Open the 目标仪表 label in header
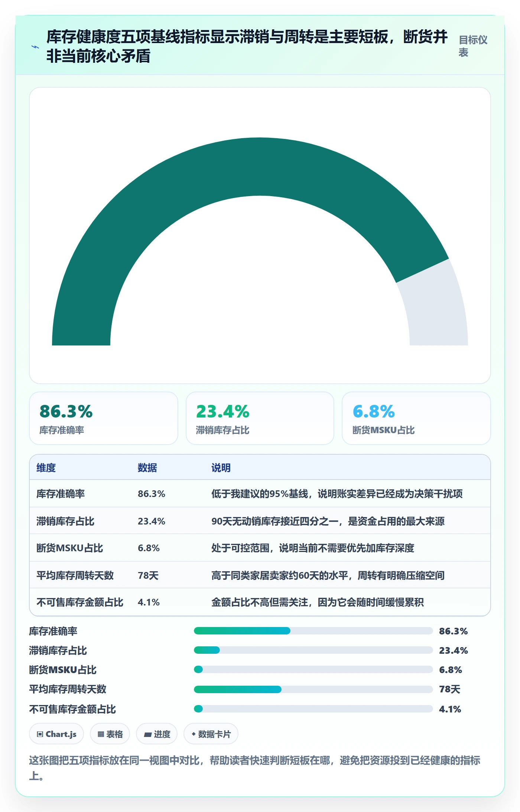Viewport: 520px width, 812px height. pos(473,46)
